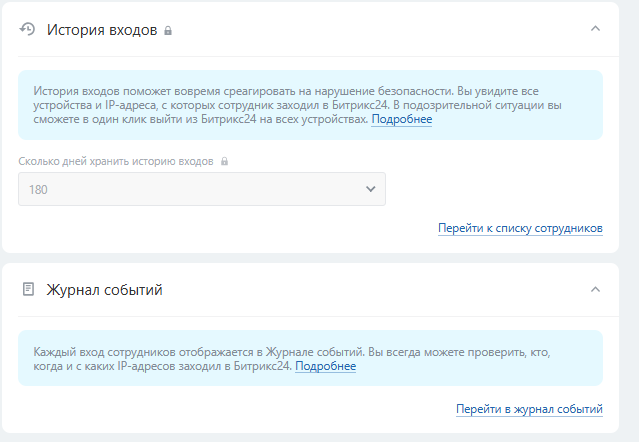This screenshot has height=442, width=639.
Task: Click the lock icon next to retention days label
Action: pos(224,161)
